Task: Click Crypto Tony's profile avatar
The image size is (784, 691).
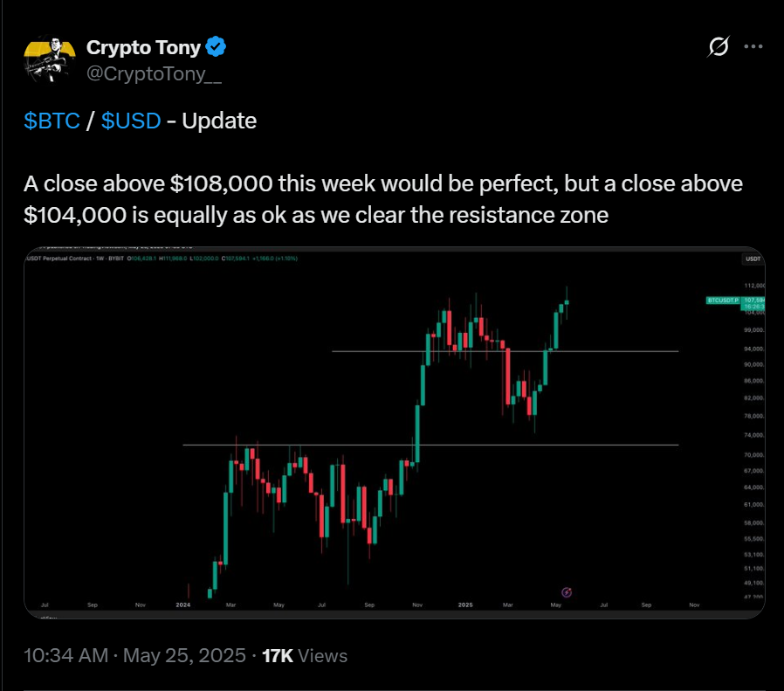Action: (46, 59)
